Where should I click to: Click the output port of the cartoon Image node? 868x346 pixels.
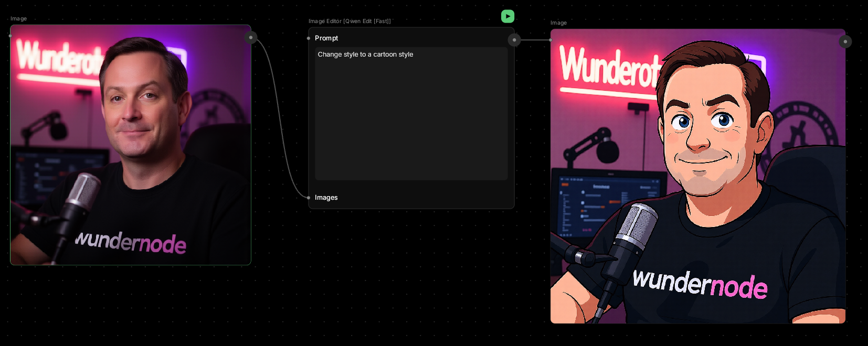[845, 41]
